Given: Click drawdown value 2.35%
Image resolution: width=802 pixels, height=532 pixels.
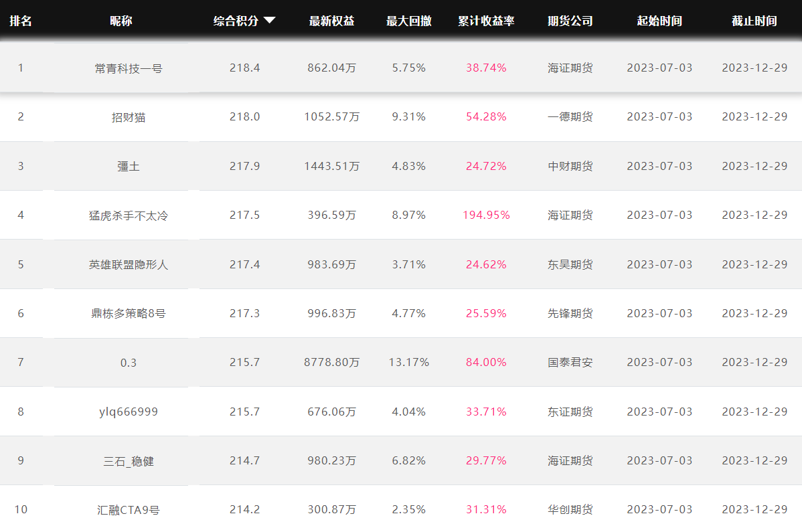Looking at the screenshot, I should click(x=408, y=509).
